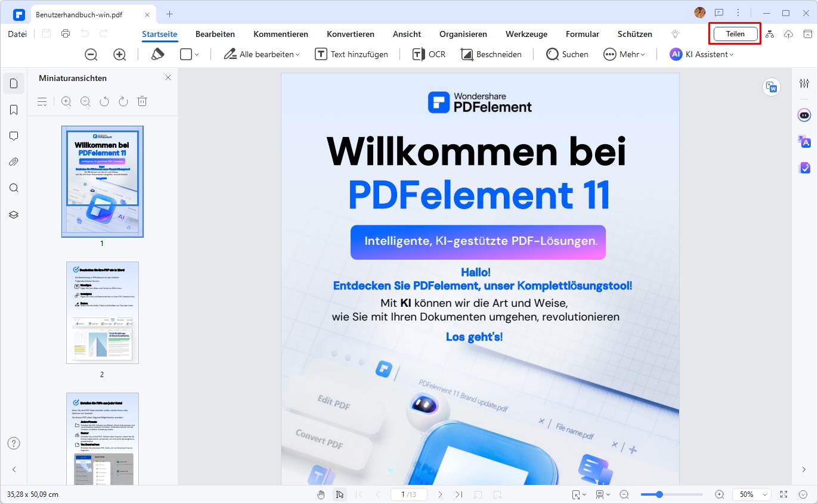Click the Text hinzufügen button
818x504 pixels.
(352, 54)
